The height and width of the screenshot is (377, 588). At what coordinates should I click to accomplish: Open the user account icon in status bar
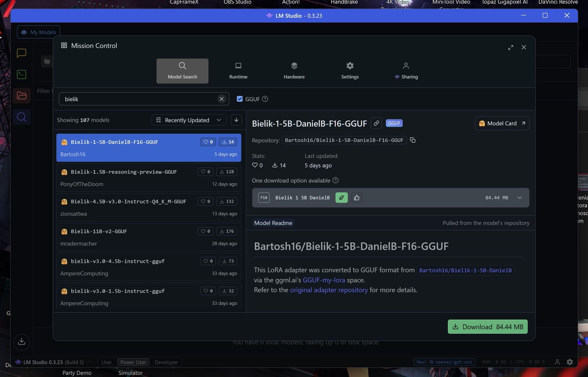click(557, 362)
